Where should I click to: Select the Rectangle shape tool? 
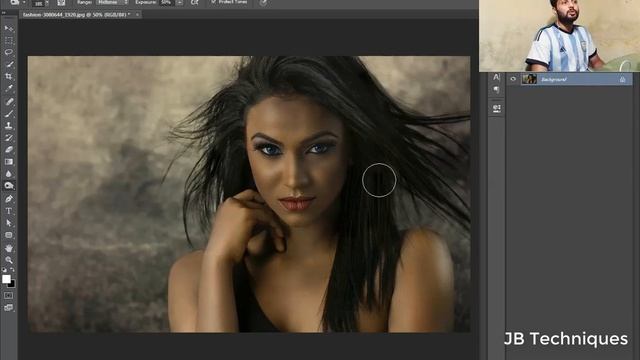9,236
